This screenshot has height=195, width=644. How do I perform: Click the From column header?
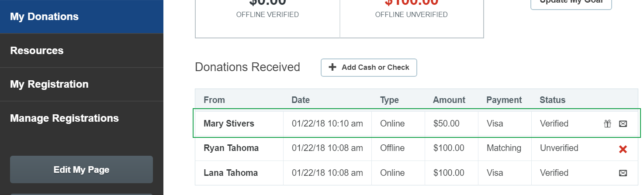click(214, 100)
